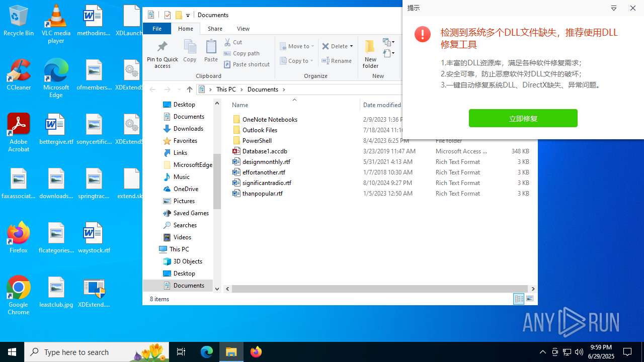This screenshot has width=644, height=362.
Task: Select the CCleaner desktop shortcut
Action: coord(19,75)
